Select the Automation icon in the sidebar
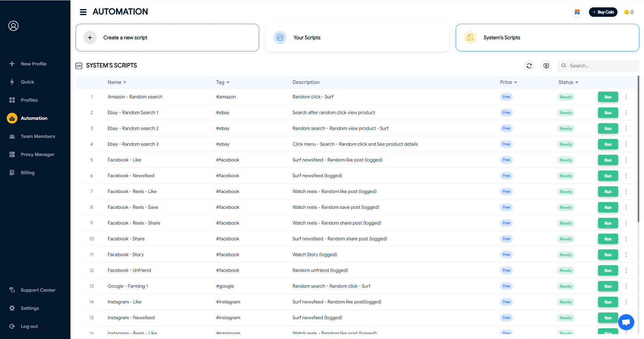Viewport: 644px width, 339px height. coord(12,118)
